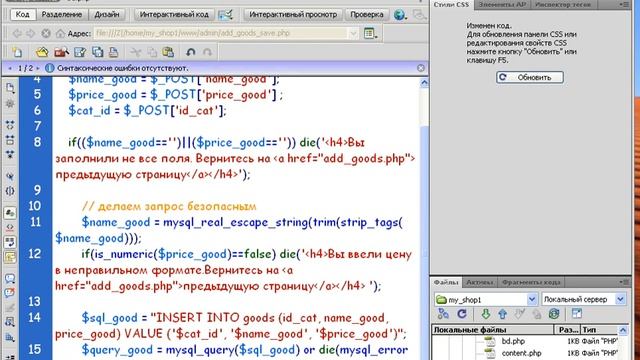Viewport: 640px width, 360px height.
Task: Enable Интерактивный код mode
Action: [174, 14]
